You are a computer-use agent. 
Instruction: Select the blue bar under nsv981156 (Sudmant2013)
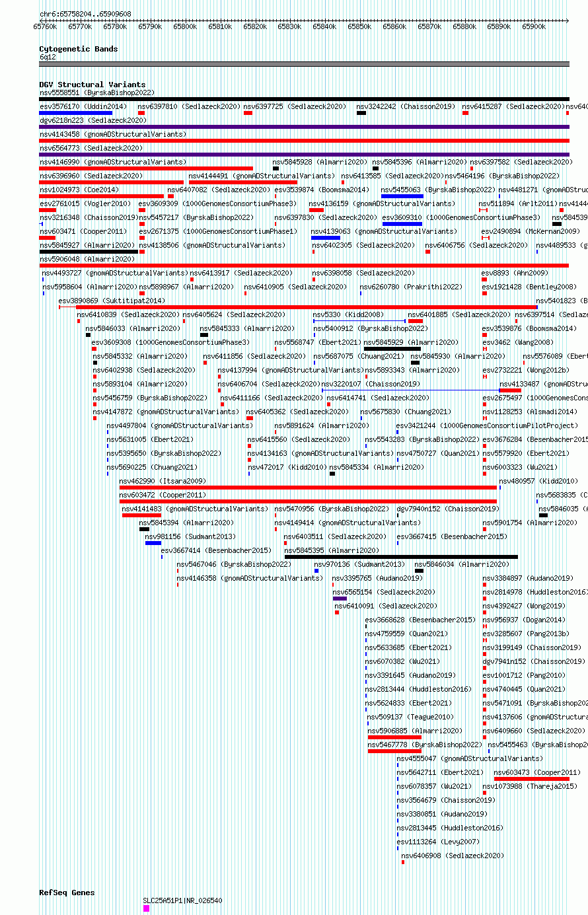153,543
